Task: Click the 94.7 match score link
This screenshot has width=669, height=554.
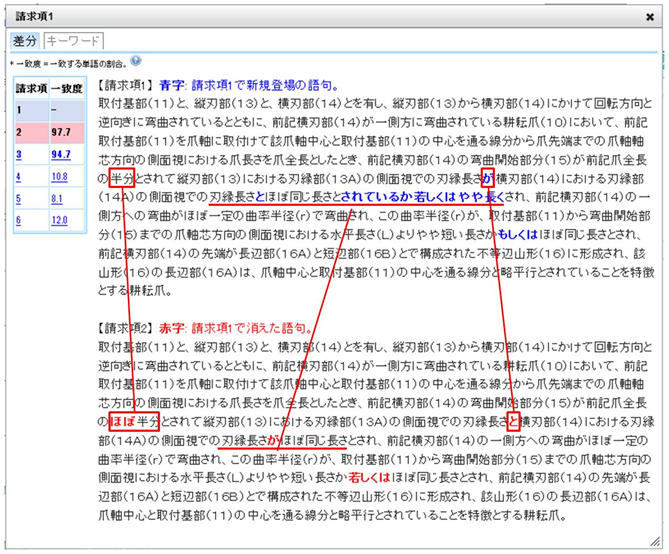Action: point(61,155)
